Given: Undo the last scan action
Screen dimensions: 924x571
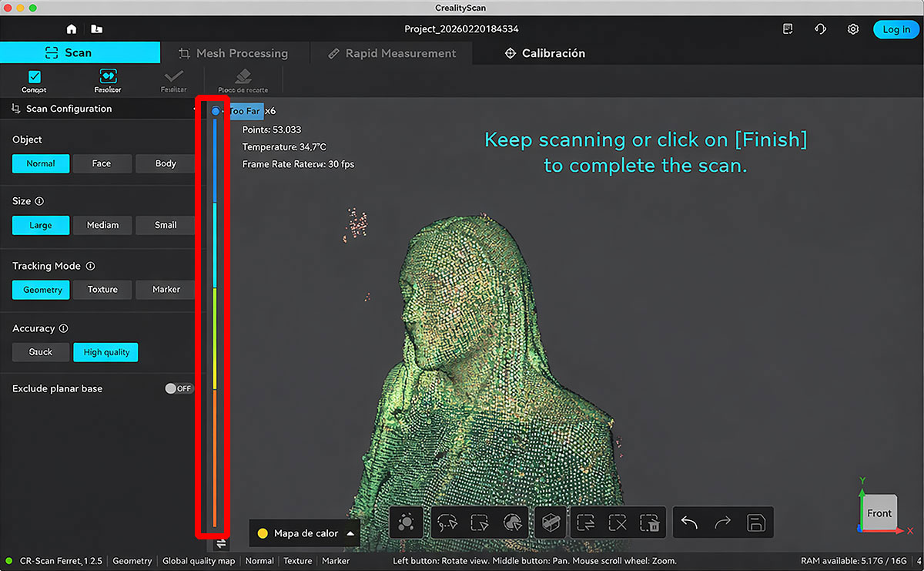Looking at the screenshot, I should [688, 522].
